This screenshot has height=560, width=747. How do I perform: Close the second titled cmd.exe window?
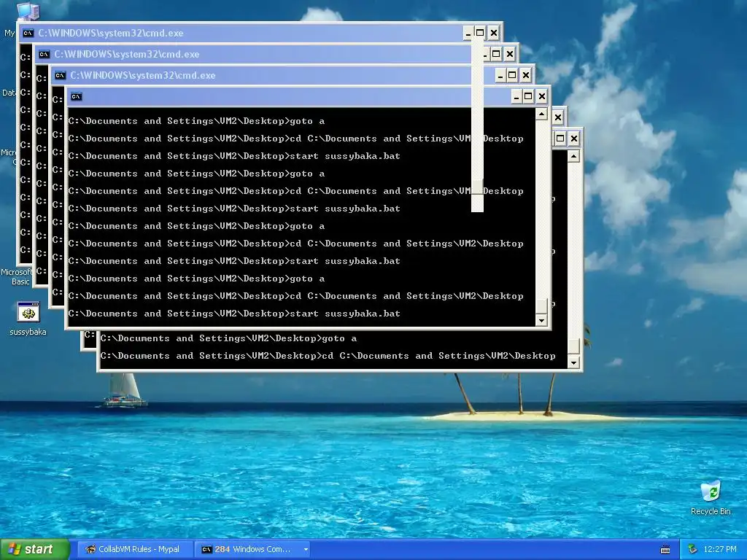pyautogui.click(x=510, y=54)
